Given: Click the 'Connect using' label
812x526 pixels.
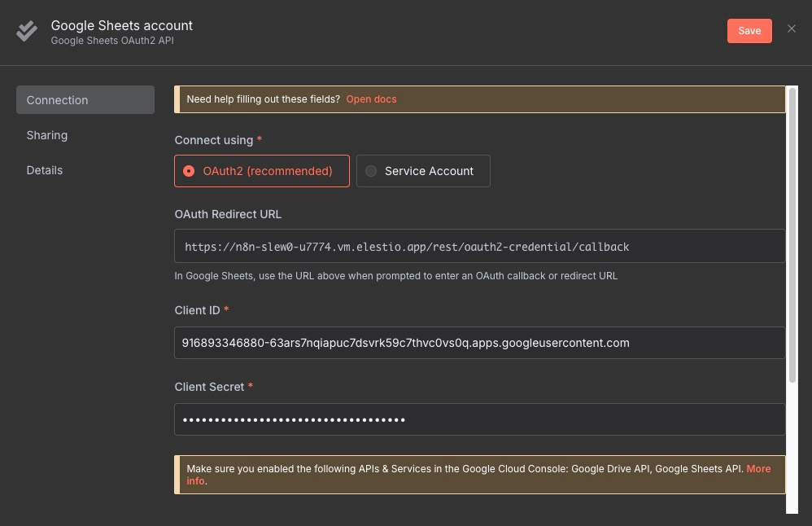Looking at the screenshot, I should point(214,140).
